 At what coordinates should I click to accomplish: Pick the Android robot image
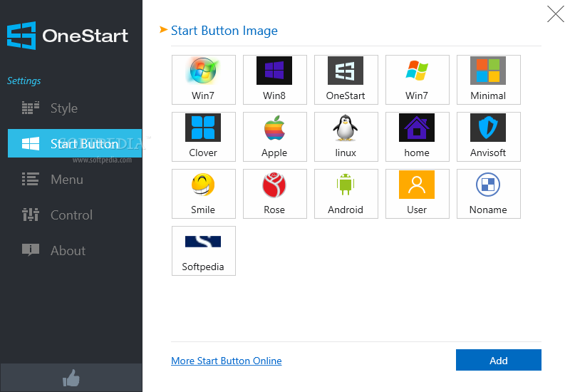click(346, 194)
